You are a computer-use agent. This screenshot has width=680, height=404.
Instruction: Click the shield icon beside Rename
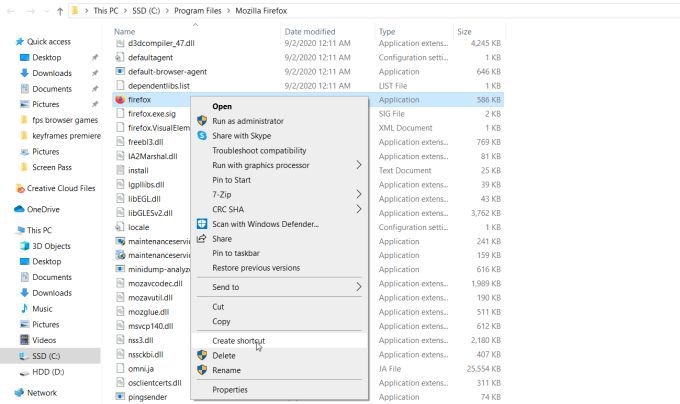pos(202,370)
